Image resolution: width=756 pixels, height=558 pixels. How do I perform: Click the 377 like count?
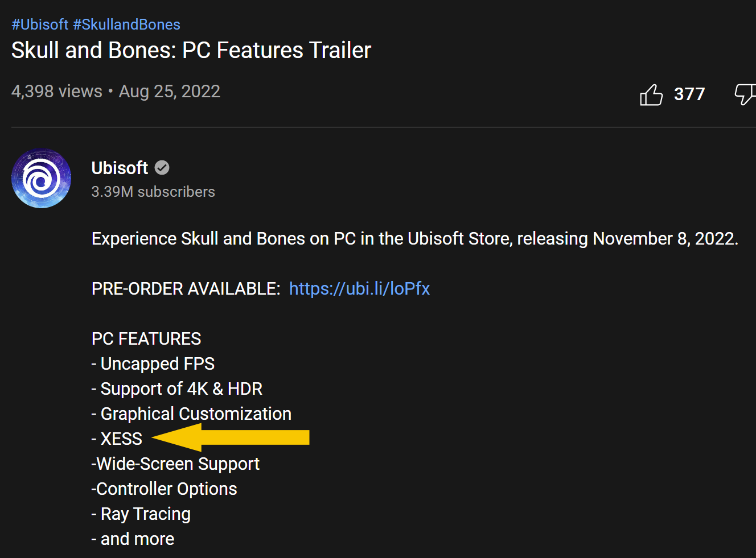point(689,94)
